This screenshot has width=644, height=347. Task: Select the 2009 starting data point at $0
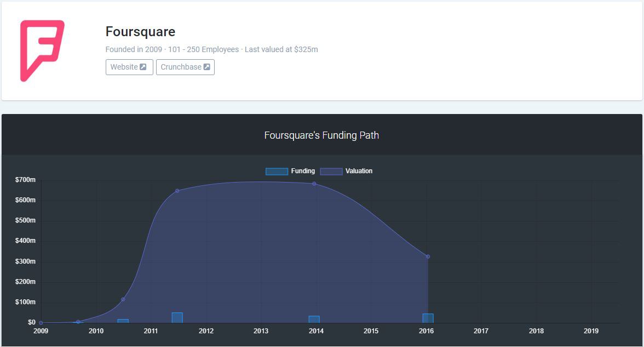pyautogui.click(x=41, y=323)
